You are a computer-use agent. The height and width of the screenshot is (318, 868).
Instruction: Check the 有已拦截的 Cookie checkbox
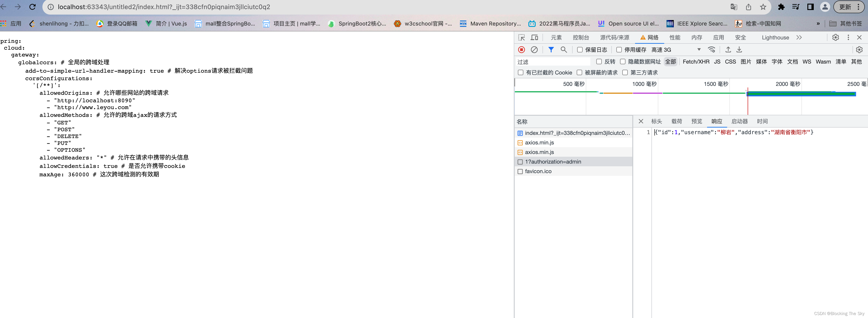[521, 72]
